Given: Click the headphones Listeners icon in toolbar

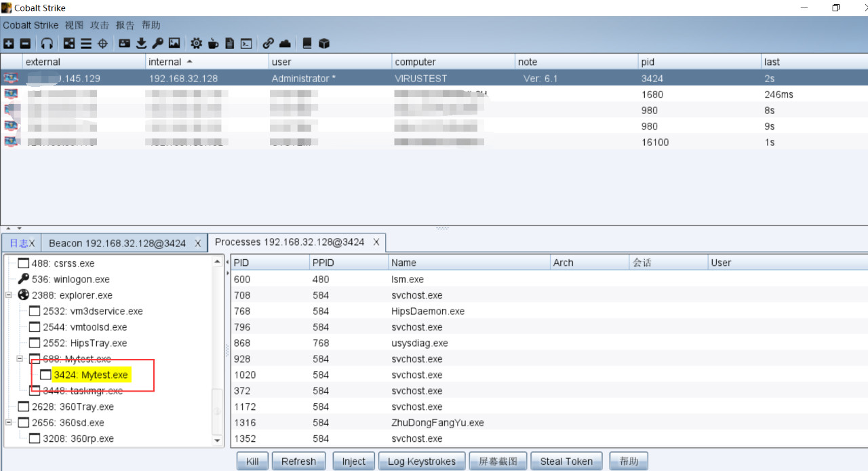Looking at the screenshot, I should [47, 43].
